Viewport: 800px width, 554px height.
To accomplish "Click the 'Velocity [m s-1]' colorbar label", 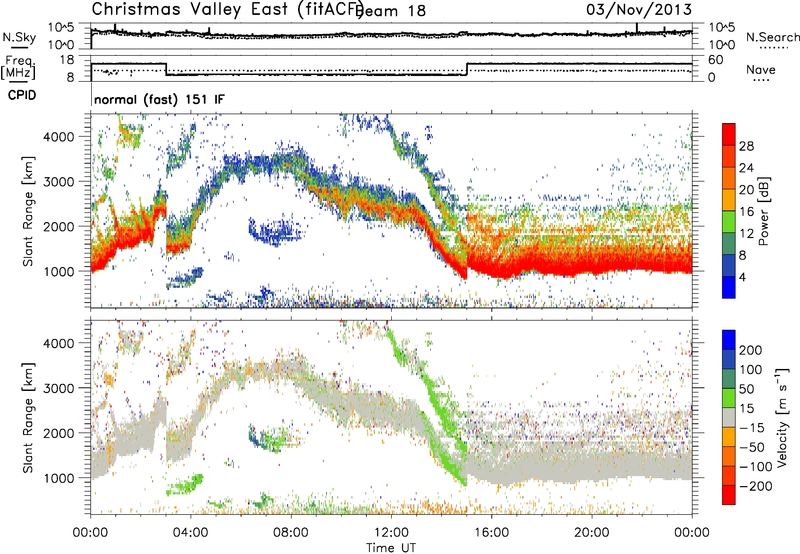I will coord(782,417).
